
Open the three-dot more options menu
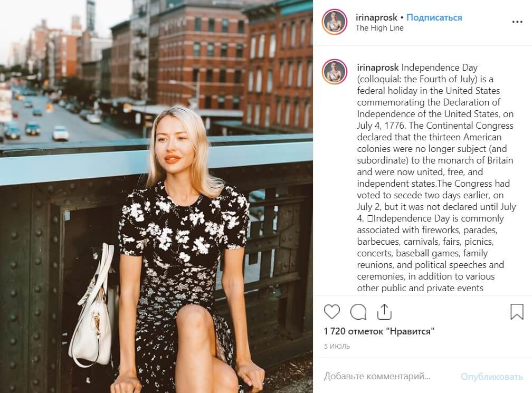(517, 22)
